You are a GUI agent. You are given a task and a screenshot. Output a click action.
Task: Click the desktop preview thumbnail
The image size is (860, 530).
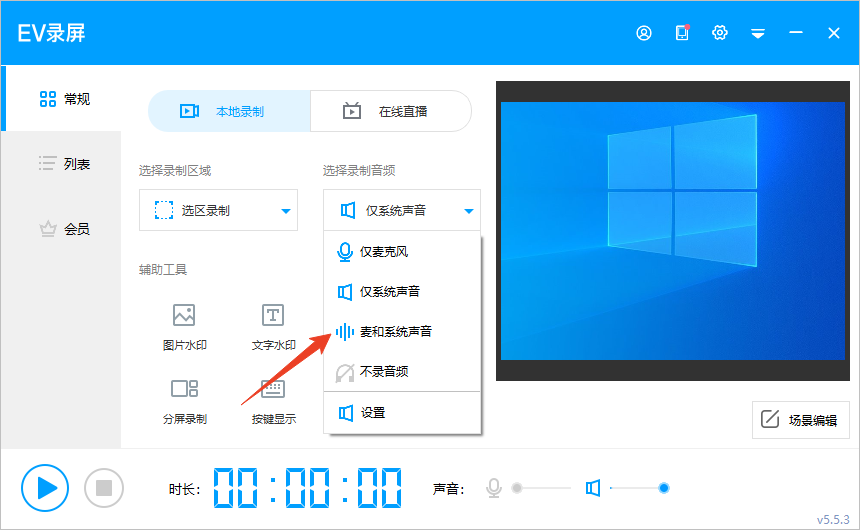coord(673,231)
